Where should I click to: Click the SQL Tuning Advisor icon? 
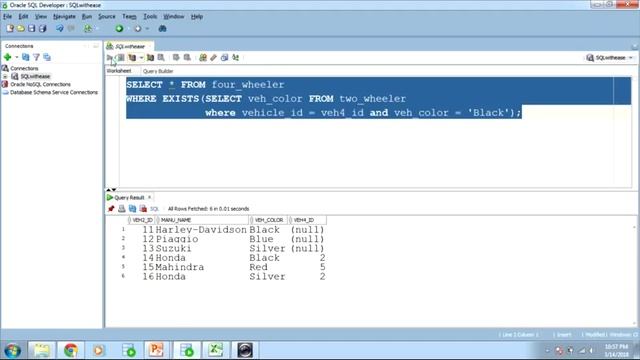(161, 58)
